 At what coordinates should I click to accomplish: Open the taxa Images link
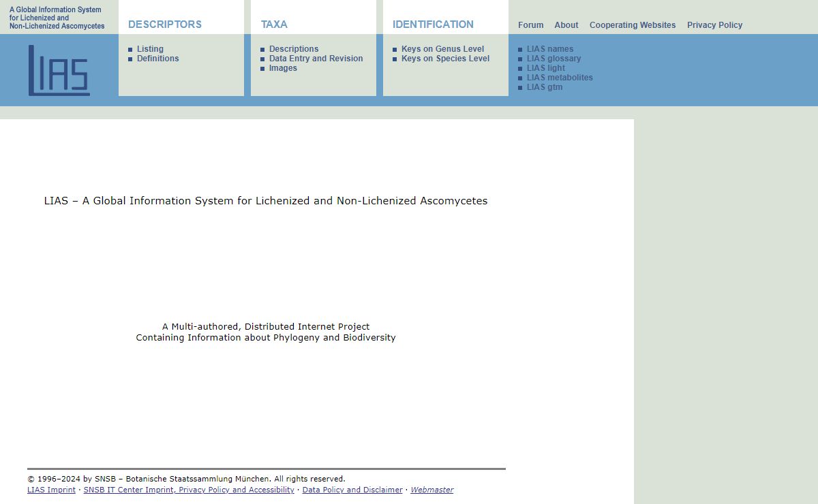[x=283, y=68]
